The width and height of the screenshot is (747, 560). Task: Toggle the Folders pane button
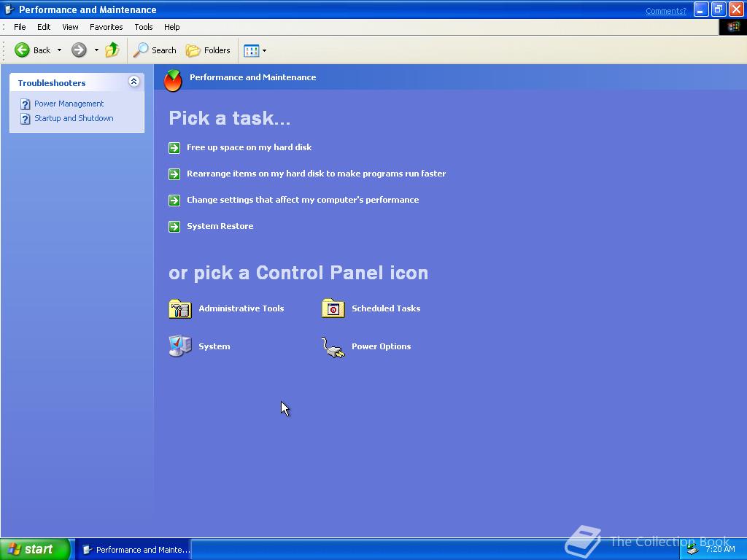point(208,50)
